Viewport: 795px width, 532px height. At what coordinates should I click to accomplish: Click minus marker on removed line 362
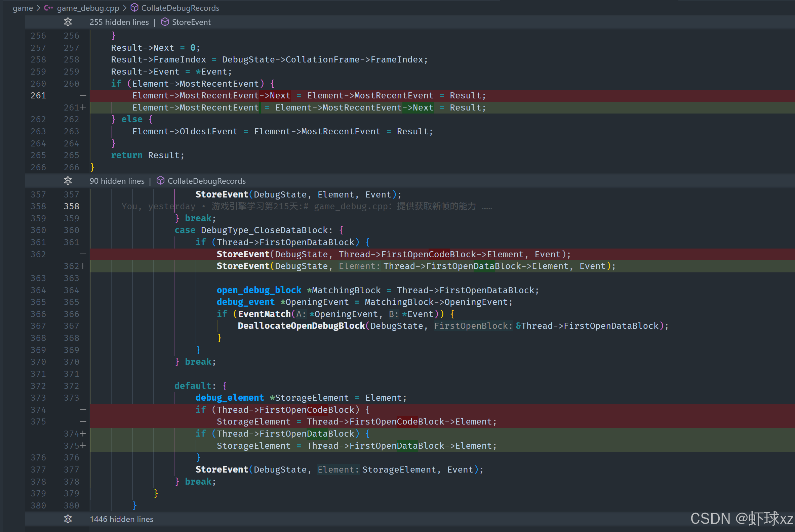tap(83, 254)
